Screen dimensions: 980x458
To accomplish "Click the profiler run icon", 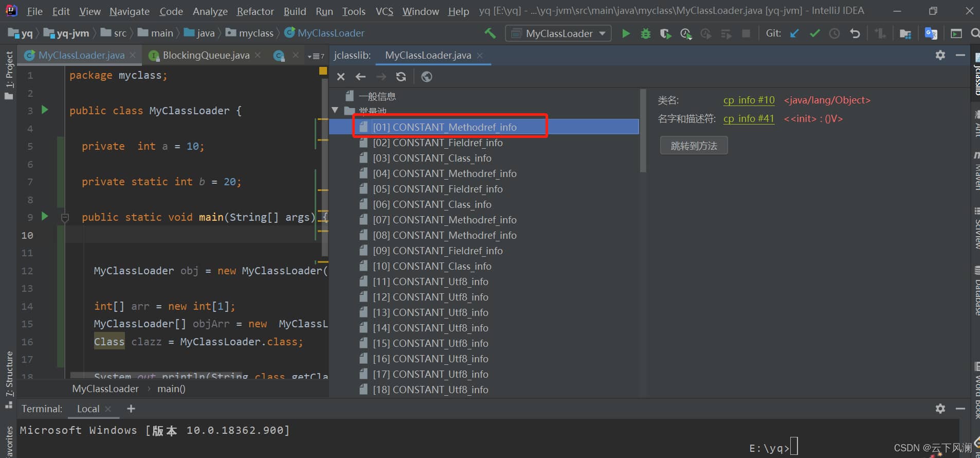I will click(685, 33).
